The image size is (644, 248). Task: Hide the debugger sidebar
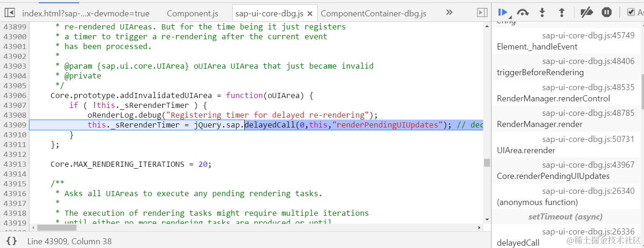(482, 13)
